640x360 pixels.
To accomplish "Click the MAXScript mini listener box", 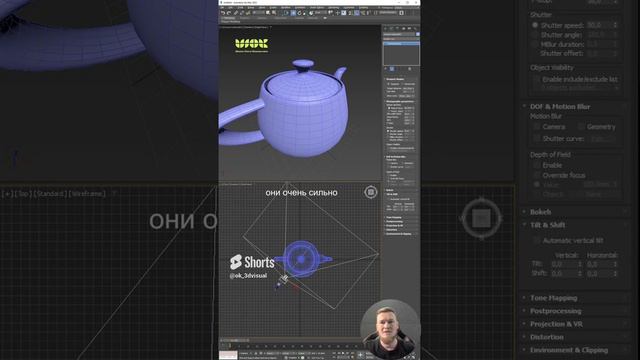I will [228, 355].
